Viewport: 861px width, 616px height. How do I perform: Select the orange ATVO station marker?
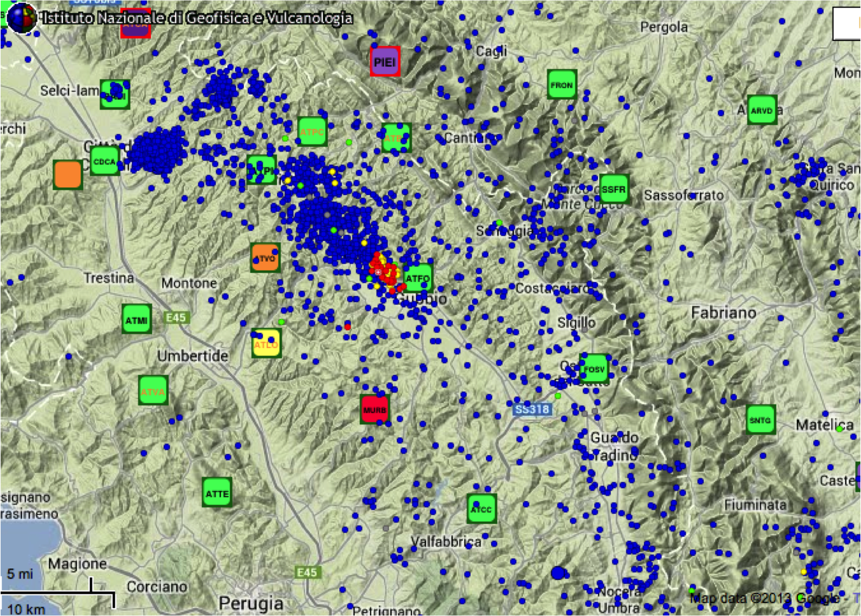coord(265,258)
